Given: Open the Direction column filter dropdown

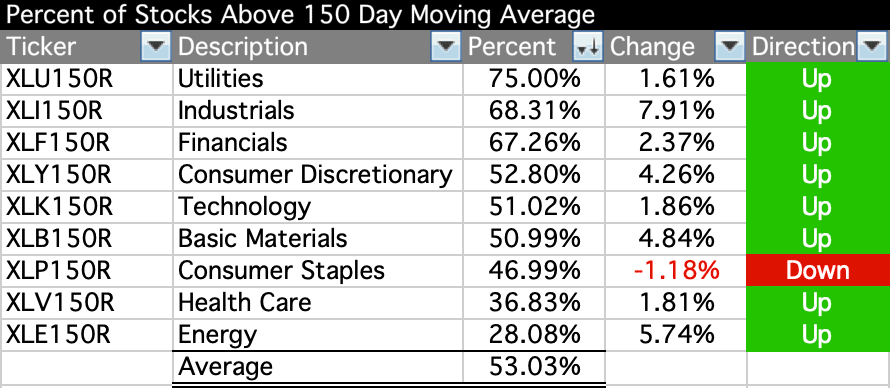Looking at the screenshot, I should (x=871, y=47).
